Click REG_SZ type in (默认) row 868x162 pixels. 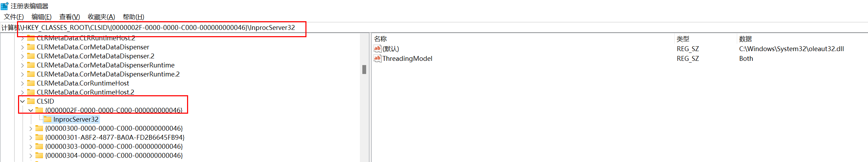[x=688, y=49]
